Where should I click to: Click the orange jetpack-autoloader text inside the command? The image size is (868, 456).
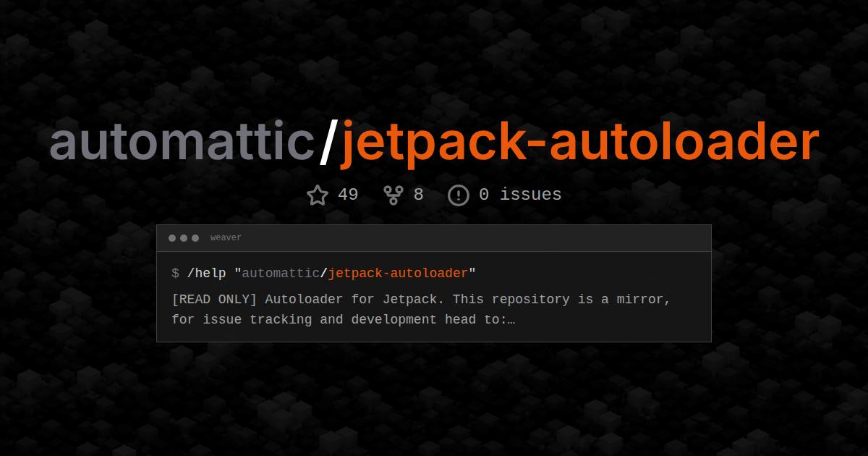point(397,274)
